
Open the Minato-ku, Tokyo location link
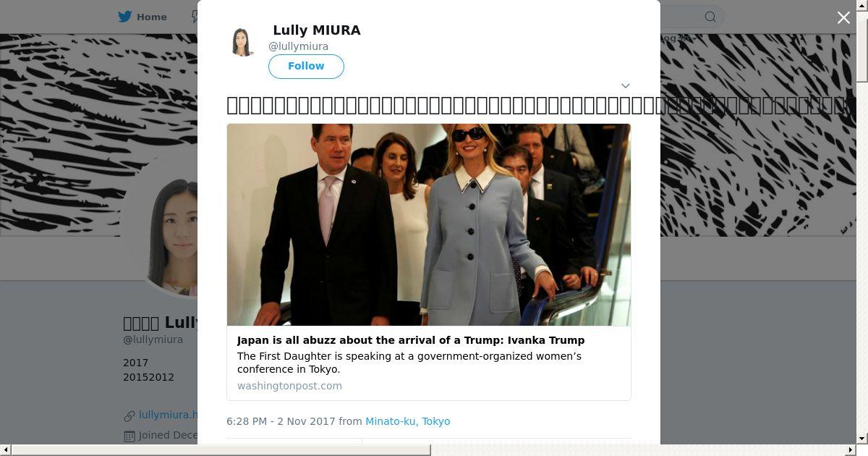point(407,421)
